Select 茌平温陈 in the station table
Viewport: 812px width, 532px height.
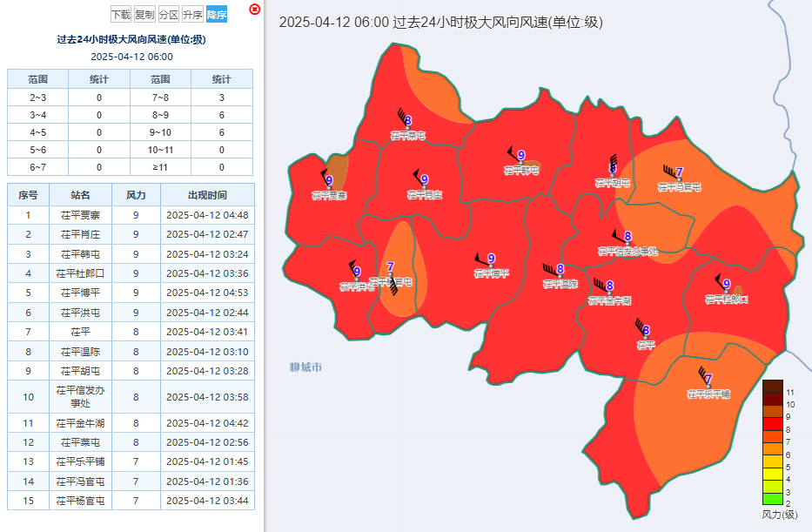(x=80, y=352)
